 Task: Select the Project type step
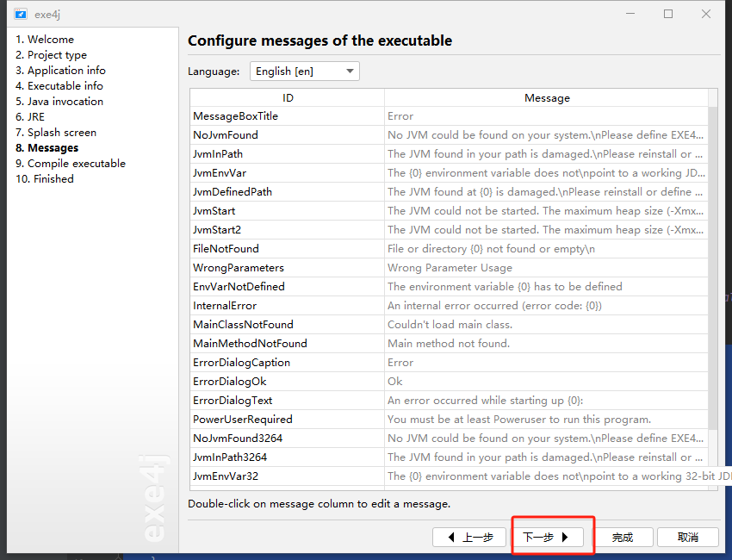tap(51, 54)
